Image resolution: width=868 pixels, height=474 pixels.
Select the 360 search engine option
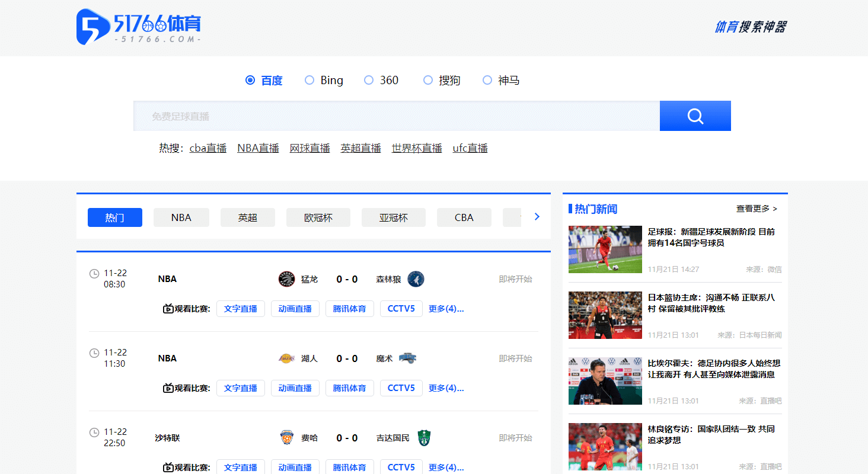(369, 80)
